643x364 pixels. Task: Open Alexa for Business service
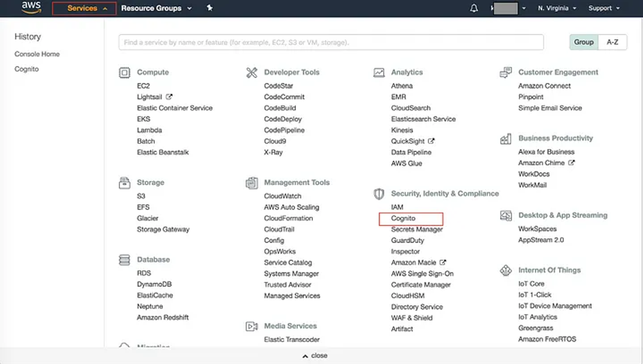pos(547,152)
